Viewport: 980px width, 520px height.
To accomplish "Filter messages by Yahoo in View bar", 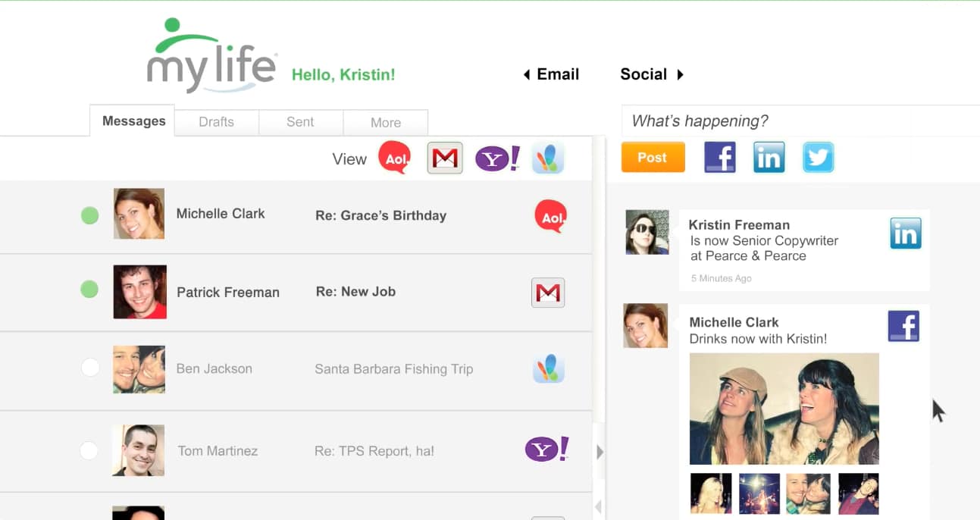I will coord(497,158).
